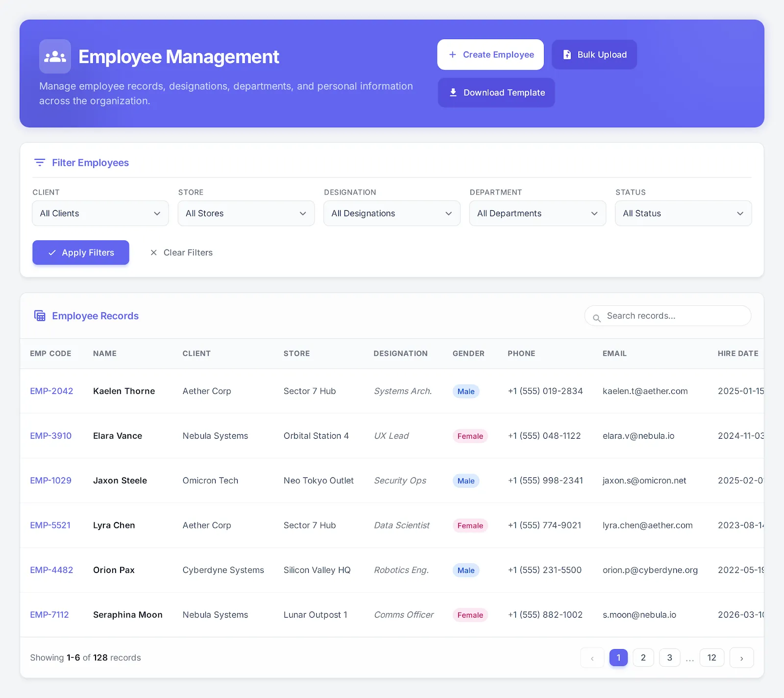Click the file icon on Bulk Upload

tap(567, 54)
